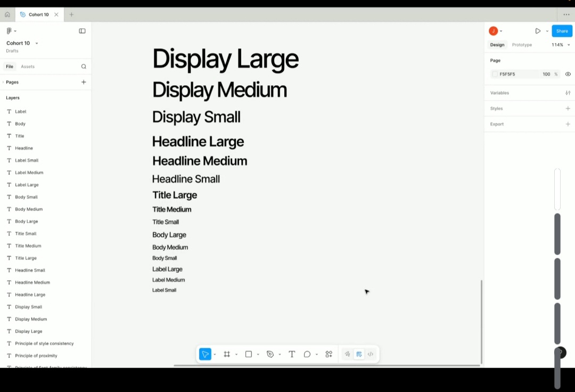This screenshot has height=392, width=575.
Task: Add an export setting with plus
Action: coord(568,124)
